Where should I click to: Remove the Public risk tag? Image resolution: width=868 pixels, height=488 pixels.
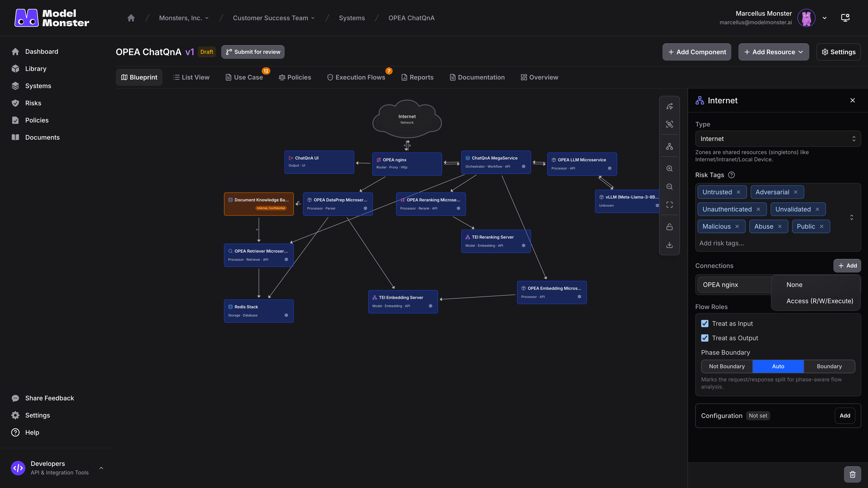pos(821,226)
